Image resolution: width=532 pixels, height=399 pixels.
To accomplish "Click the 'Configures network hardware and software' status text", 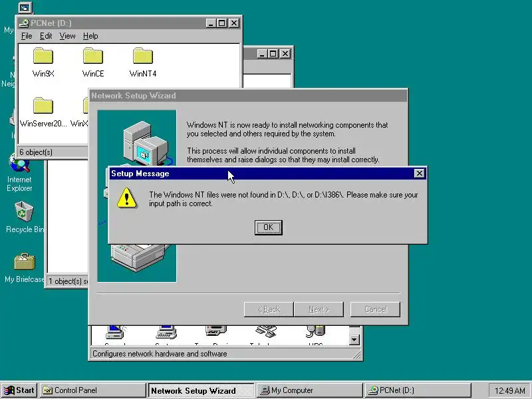I will coord(160,354).
